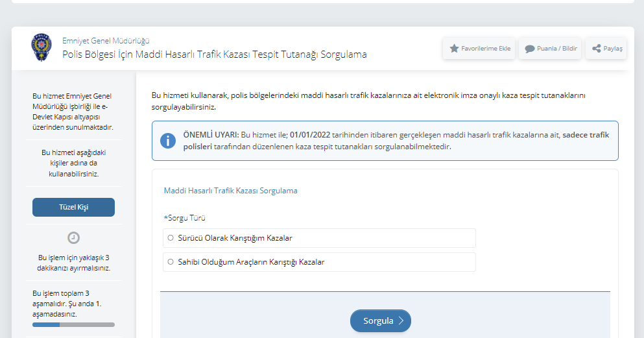Click the share icon next to Paylaş
Viewport: 644px width, 338px height.
coord(596,49)
